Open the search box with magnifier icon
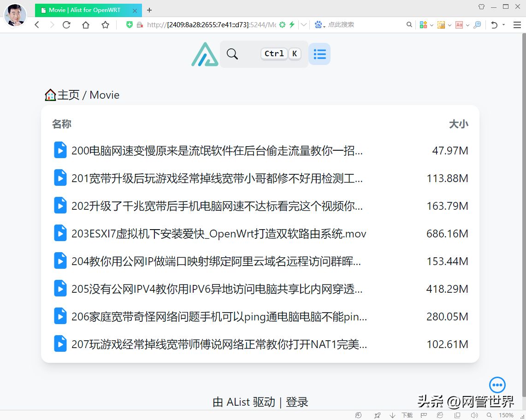Image resolution: width=526 pixels, height=420 pixels. (x=264, y=54)
